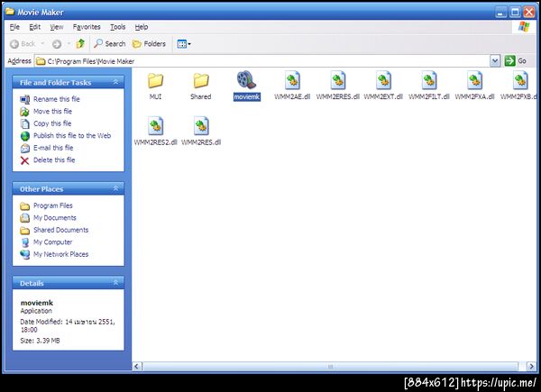
Task: Click the Go button
Action: coord(516,61)
